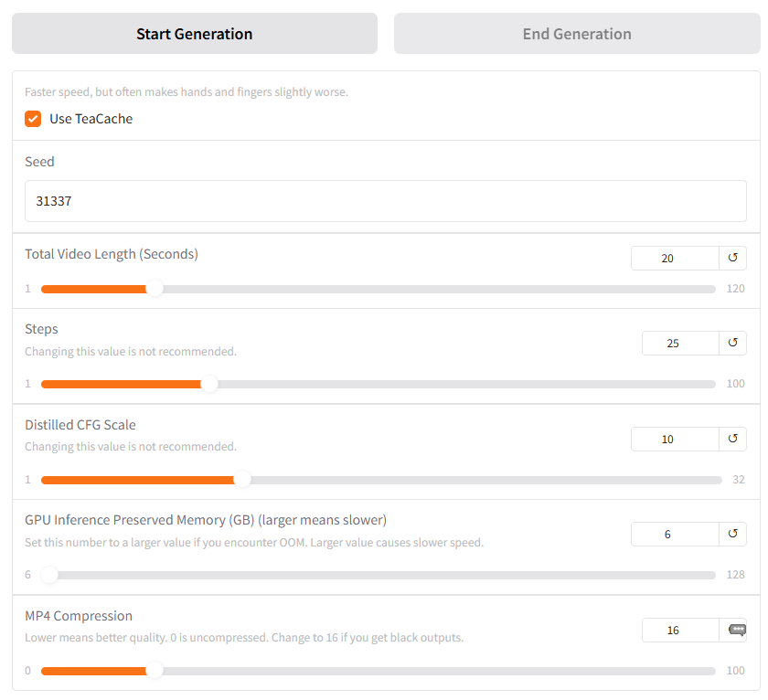Reset Distilled CFG Scale value
Image resolution: width=768 pixels, height=700 pixels.
point(732,439)
